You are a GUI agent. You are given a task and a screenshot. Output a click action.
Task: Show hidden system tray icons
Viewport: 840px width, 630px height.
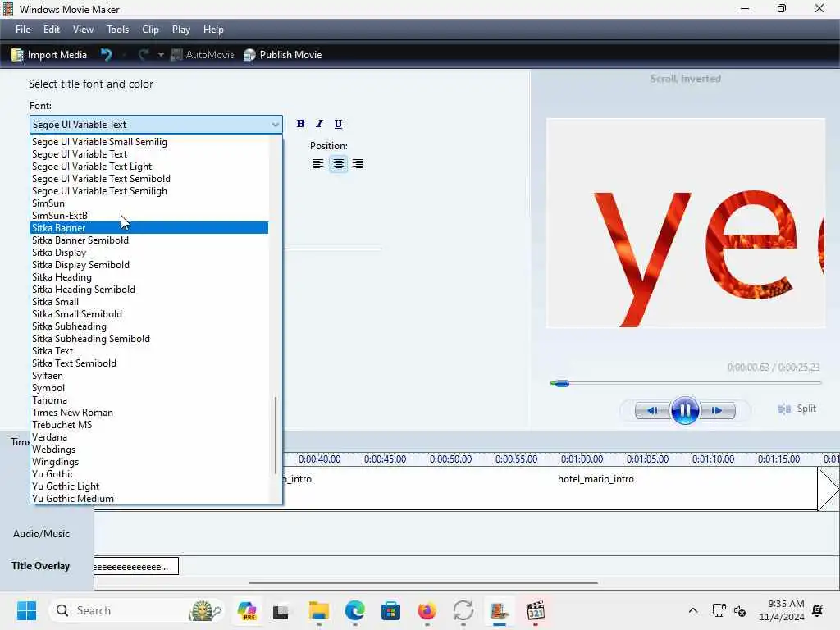pyautogui.click(x=692, y=610)
